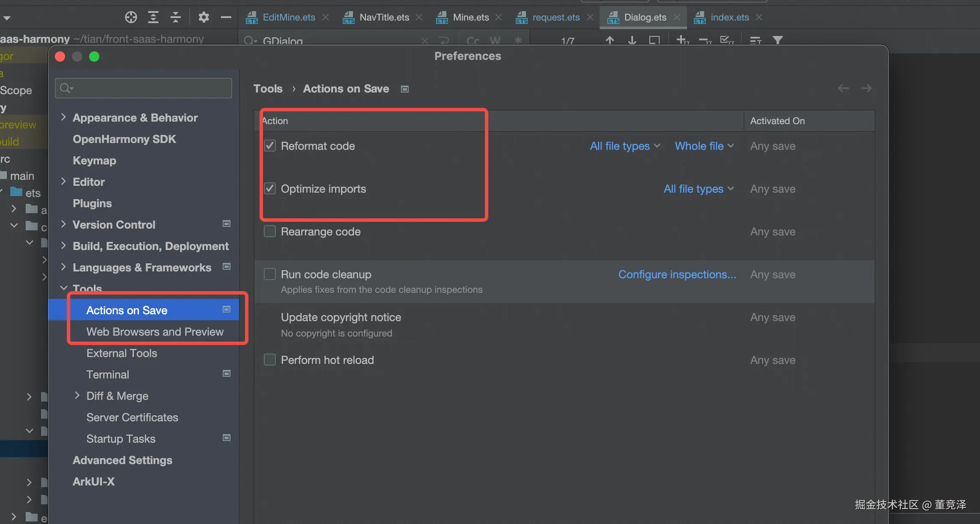Click the search filter funnel icon
Screen dimensions: 980x524
(778, 40)
